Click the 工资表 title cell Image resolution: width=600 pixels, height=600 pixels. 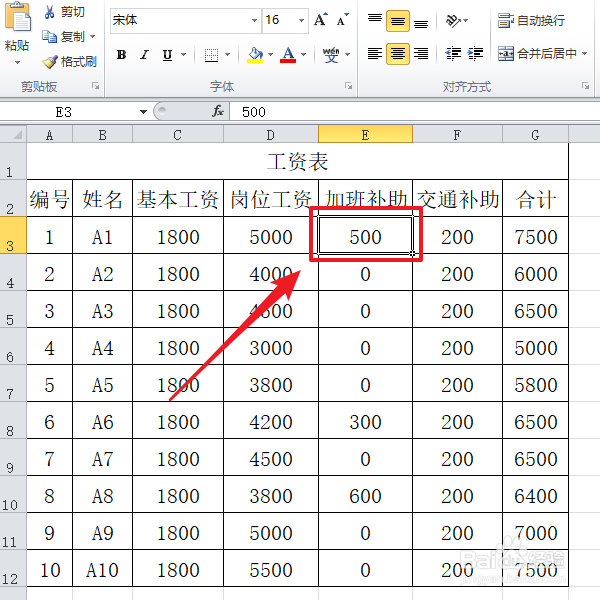(297, 161)
